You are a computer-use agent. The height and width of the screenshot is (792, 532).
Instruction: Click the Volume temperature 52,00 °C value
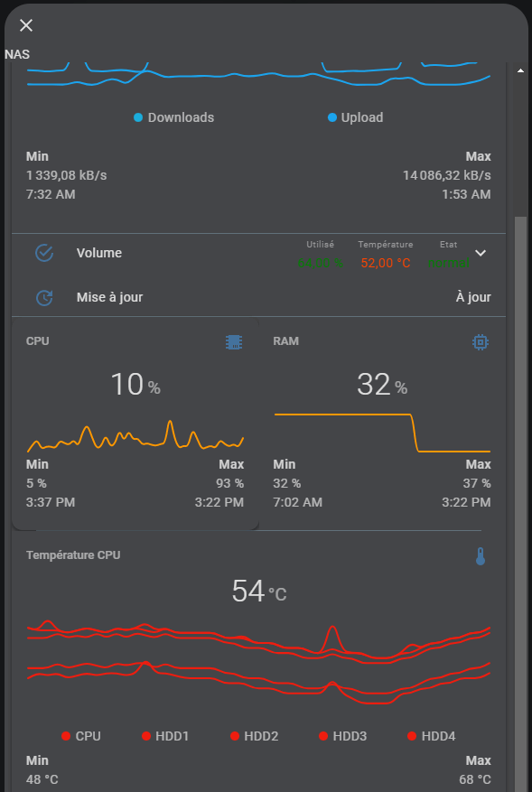tap(386, 263)
